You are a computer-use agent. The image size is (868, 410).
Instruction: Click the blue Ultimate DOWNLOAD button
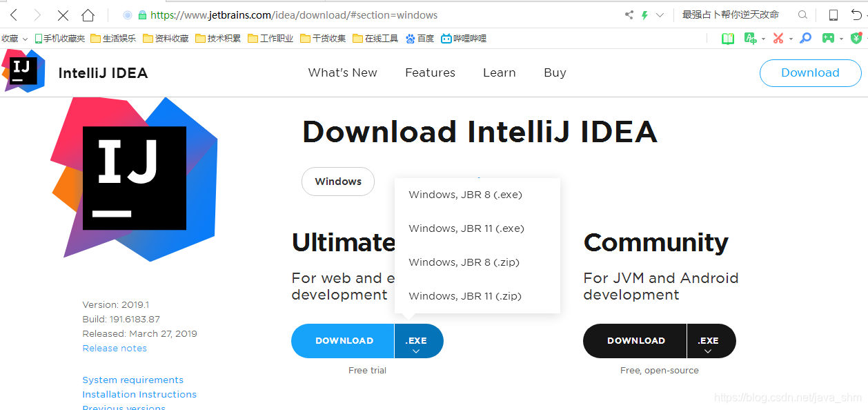point(344,341)
